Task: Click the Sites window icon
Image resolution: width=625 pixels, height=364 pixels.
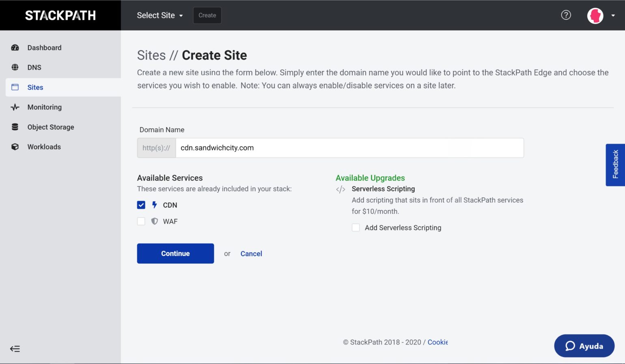Action: (x=15, y=87)
